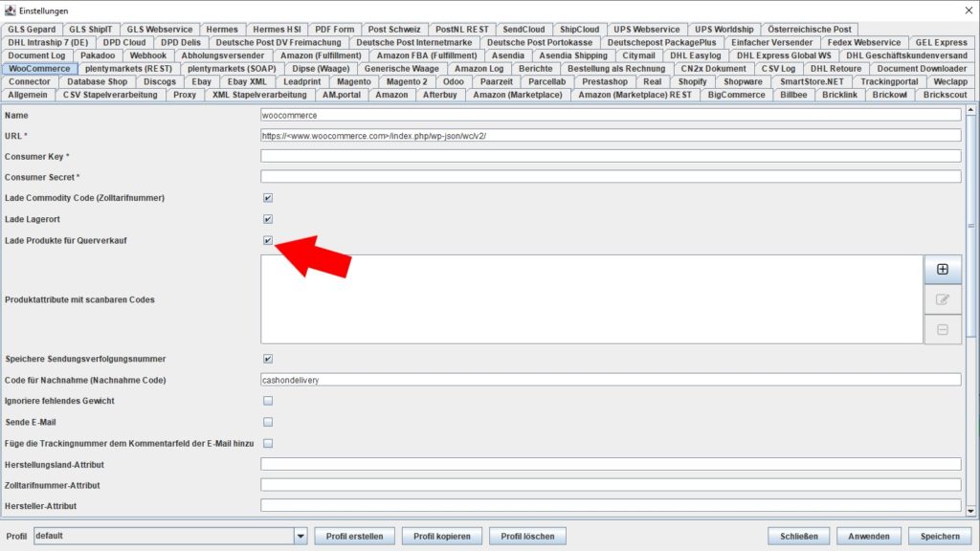This screenshot has width=980, height=551.
Task: Click the Consumer Key input field
Action: point(611,156)
